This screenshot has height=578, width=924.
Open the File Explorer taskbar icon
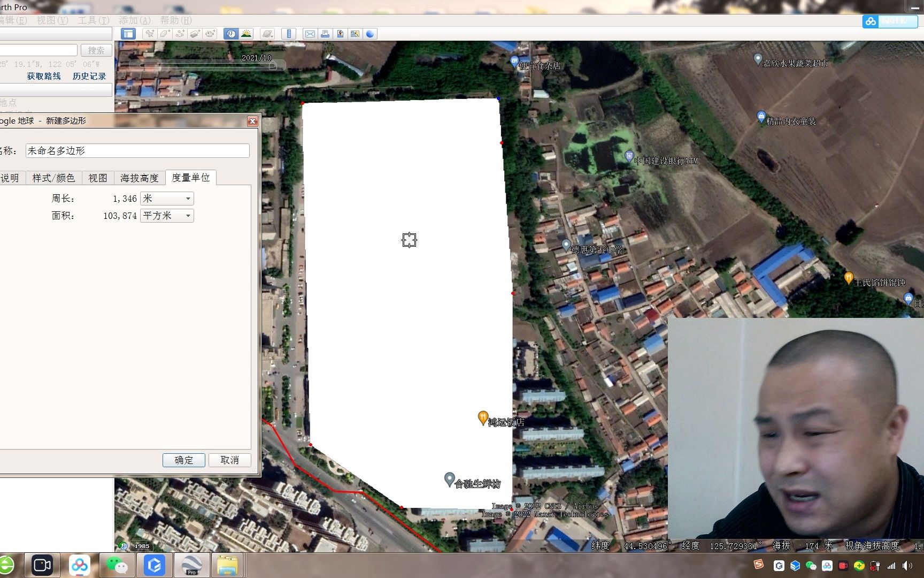[228, 566]
